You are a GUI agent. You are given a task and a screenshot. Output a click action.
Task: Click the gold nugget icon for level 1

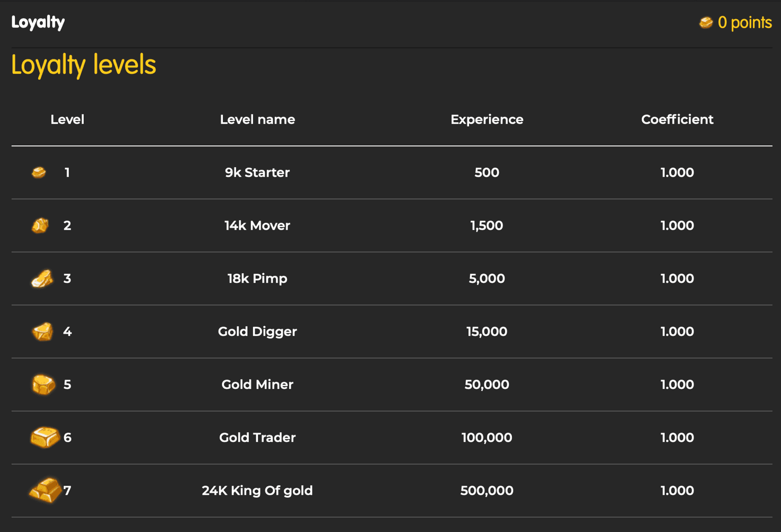39,172
